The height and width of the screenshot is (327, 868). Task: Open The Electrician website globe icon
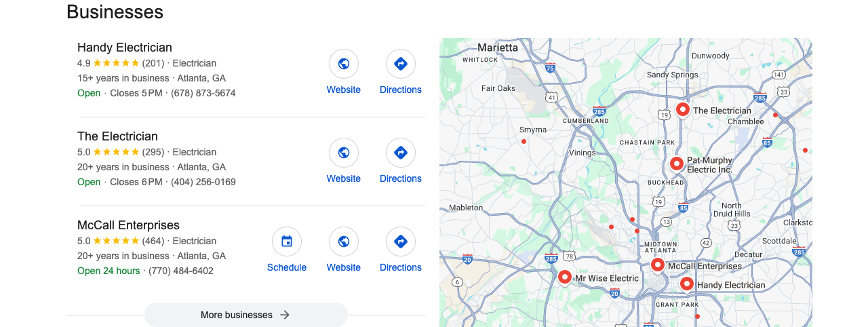click(x=344, y=153)
